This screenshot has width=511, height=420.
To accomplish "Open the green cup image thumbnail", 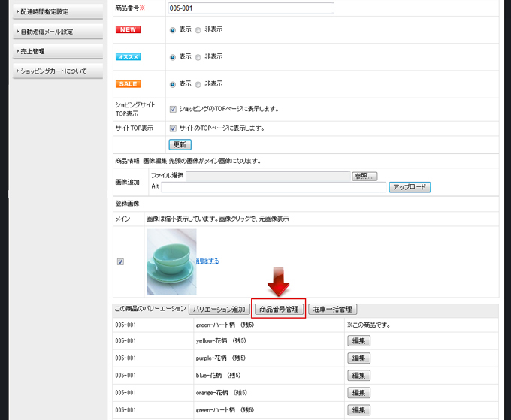I will point(171,261).
